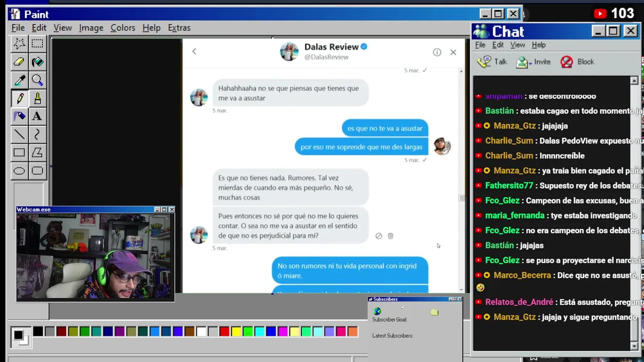Screen dimensions: 644x362
Task: Open the Image menu
Action: coord(91,28)
